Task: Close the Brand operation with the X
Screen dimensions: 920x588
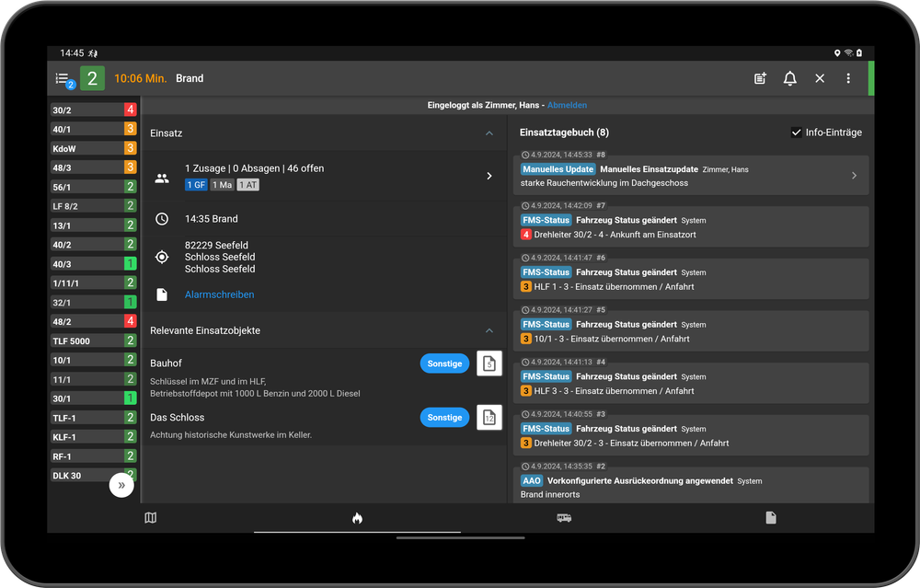Action: 820,78
